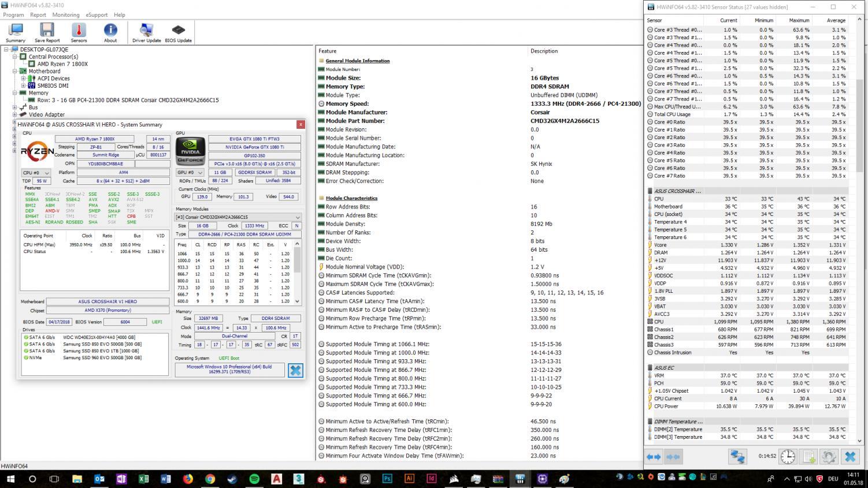Collapse the Motherboard tree node
Viewport: 868px width, 488px height.
[x=15, y=71]
